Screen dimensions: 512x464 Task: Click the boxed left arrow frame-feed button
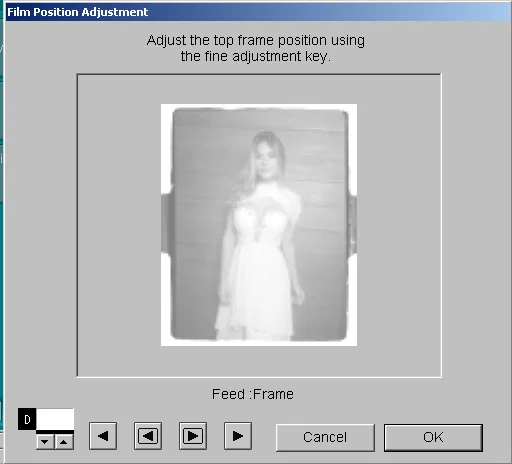coord(148,436)
